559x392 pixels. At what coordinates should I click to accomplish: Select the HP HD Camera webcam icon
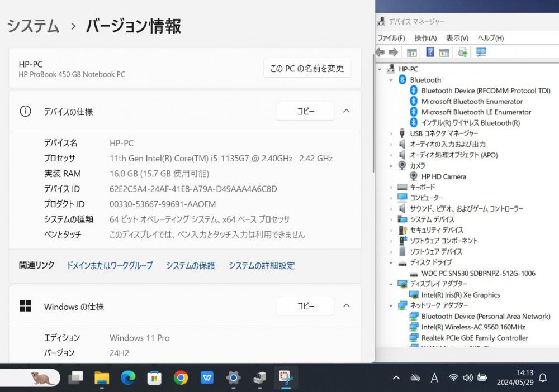pos(414,176)
